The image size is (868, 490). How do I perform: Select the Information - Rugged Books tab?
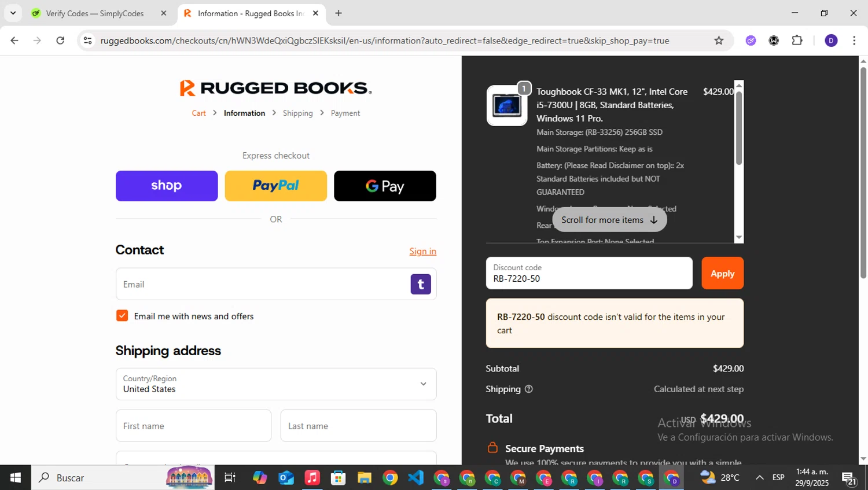tap(250, 13)
